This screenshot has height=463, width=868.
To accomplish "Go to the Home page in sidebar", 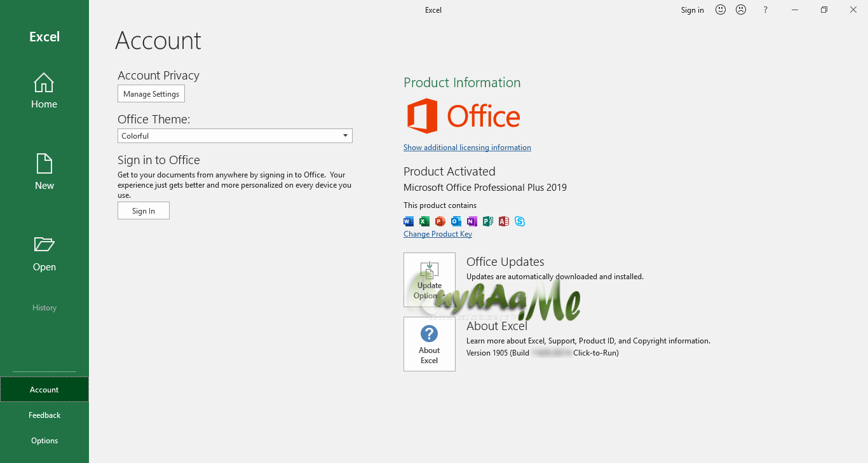I will coord(44,91).
